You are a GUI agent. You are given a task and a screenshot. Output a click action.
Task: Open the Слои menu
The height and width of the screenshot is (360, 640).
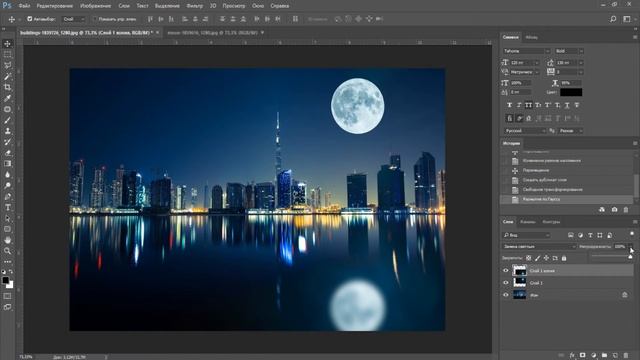[x=124, y=6]
